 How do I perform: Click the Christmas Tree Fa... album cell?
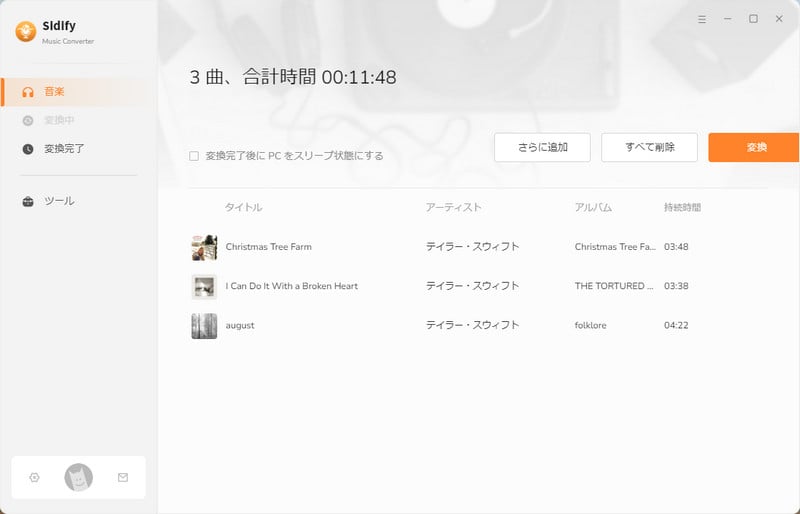pyautogui.click(x=615, y=247)
